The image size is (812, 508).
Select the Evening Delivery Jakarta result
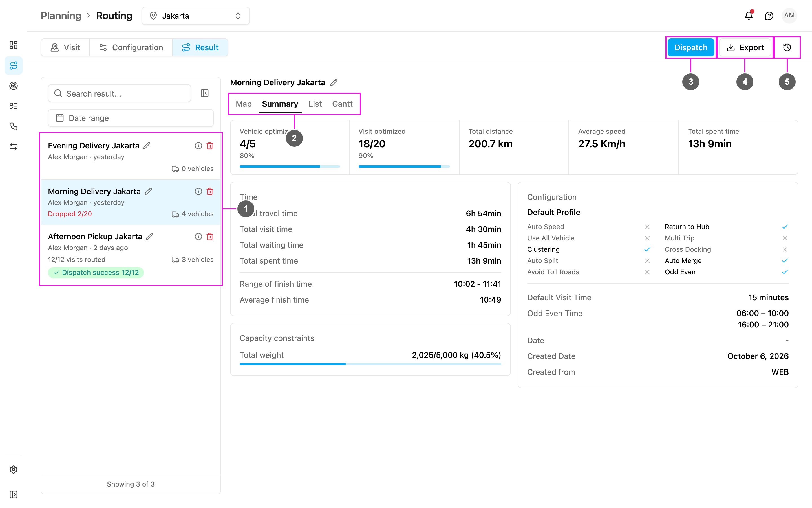click(131, 157)
